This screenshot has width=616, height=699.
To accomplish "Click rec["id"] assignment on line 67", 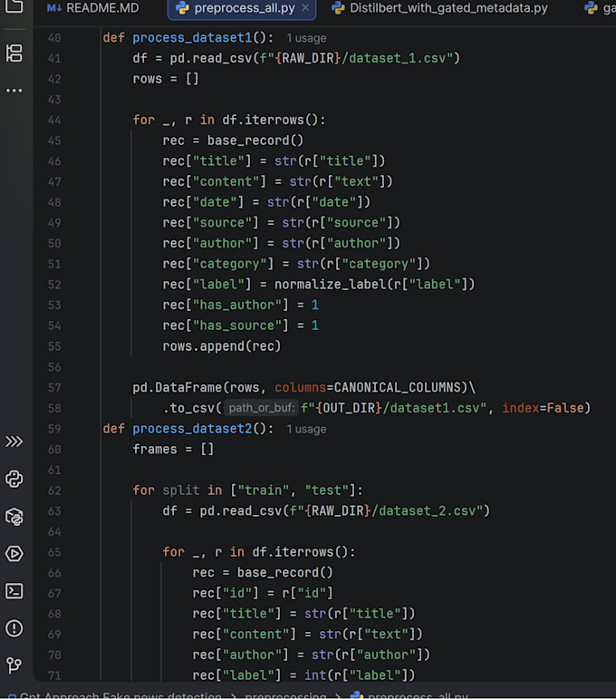I will [263, 593].
